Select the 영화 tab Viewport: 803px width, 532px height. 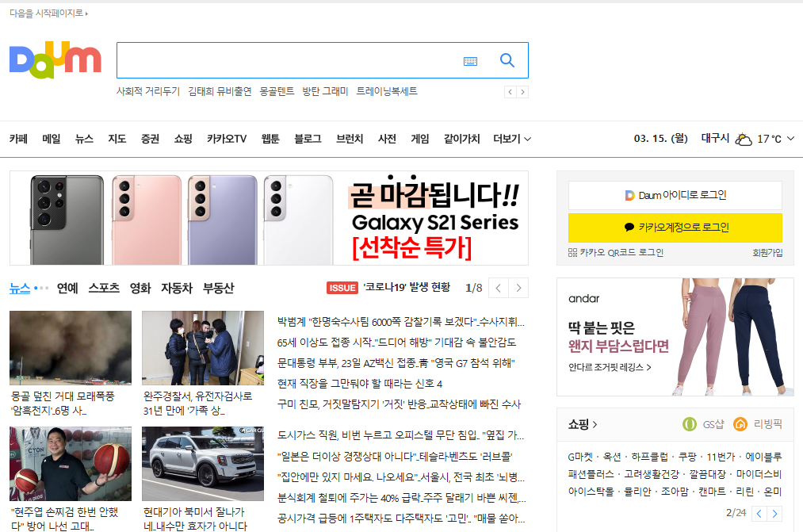[140, 289]
